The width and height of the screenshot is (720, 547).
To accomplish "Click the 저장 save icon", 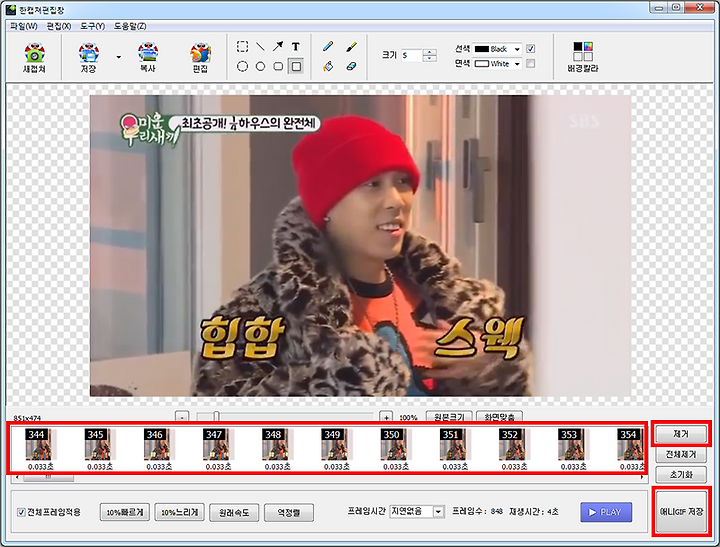I will click(x=89, y=57).
